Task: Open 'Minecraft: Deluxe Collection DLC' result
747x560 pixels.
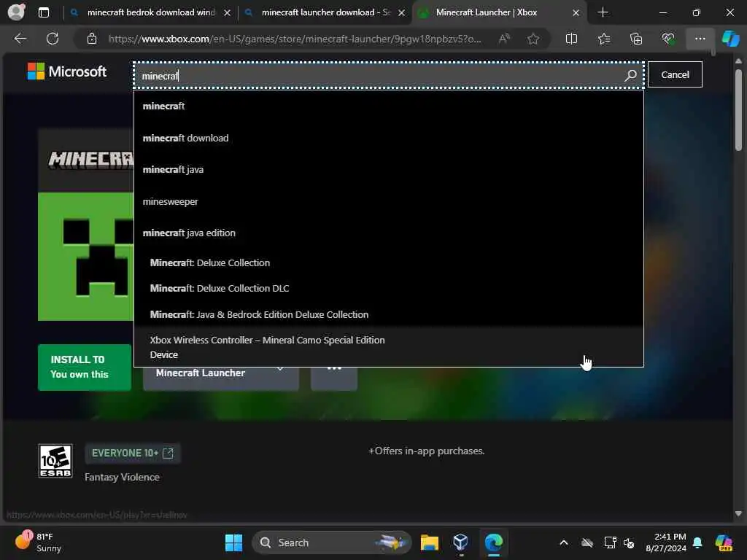Action: point(388,289)
